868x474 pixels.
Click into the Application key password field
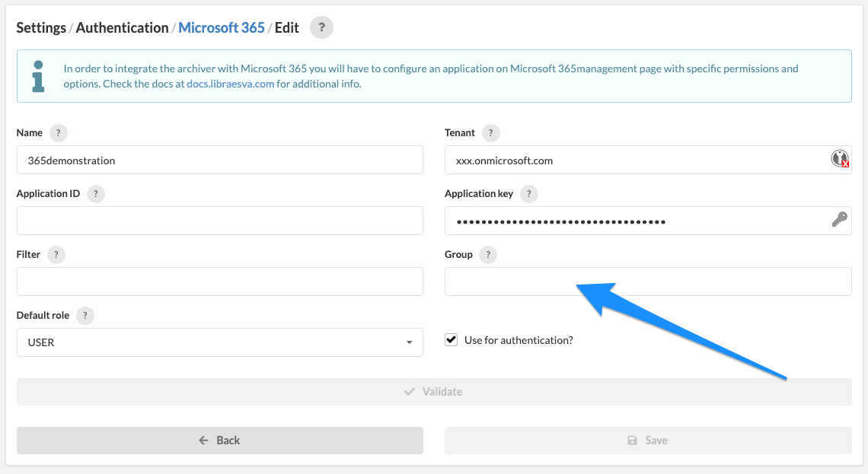point(648,221)
